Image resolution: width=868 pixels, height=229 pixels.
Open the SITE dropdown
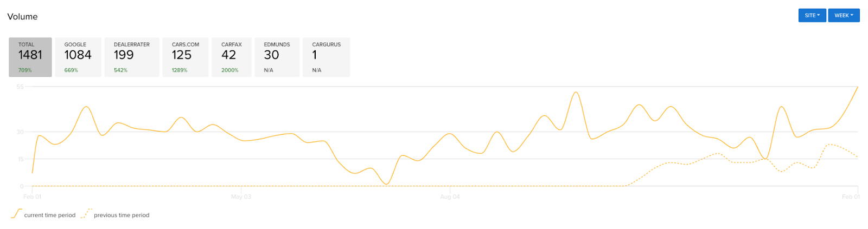click(x=812, y=15)
